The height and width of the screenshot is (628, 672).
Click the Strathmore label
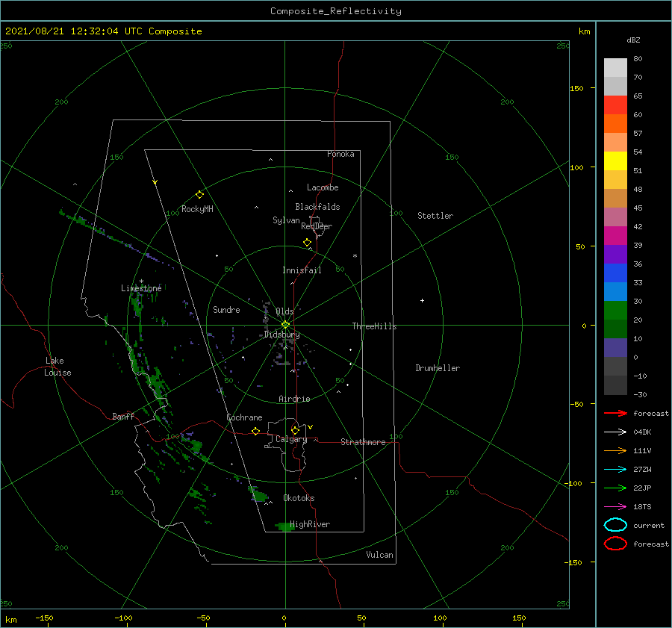click(363, 442)
